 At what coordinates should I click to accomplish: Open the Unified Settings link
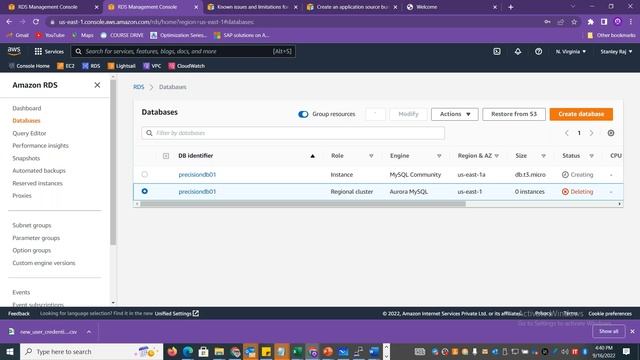tap(176, 313)
